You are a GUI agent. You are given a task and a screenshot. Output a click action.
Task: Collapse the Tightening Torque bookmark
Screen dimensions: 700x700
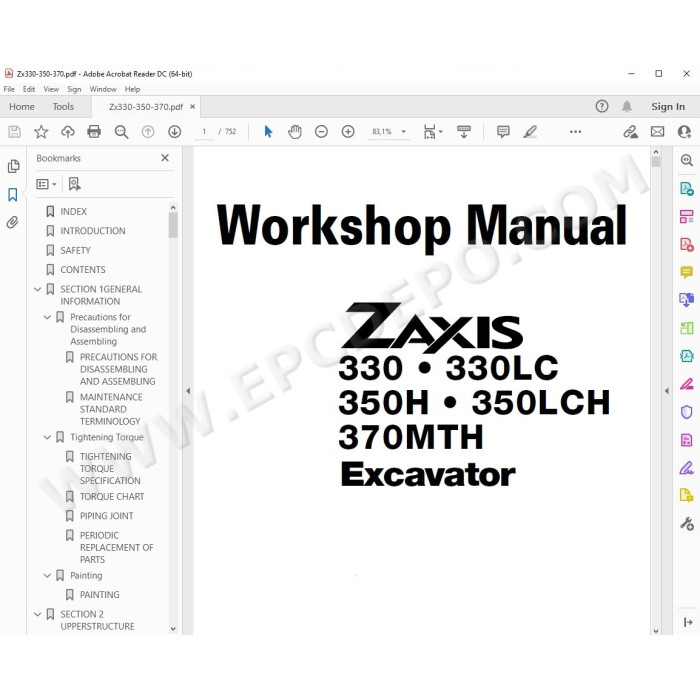click(x=47, y=437)
